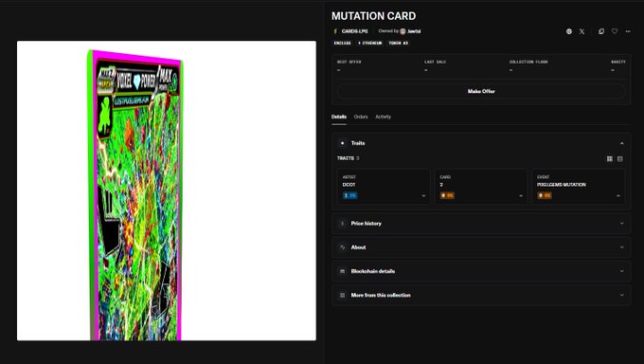Click the MUTATION CARD title
This screenshot has height=364, width=644.
pyautogui.click(x=373, y=16)
